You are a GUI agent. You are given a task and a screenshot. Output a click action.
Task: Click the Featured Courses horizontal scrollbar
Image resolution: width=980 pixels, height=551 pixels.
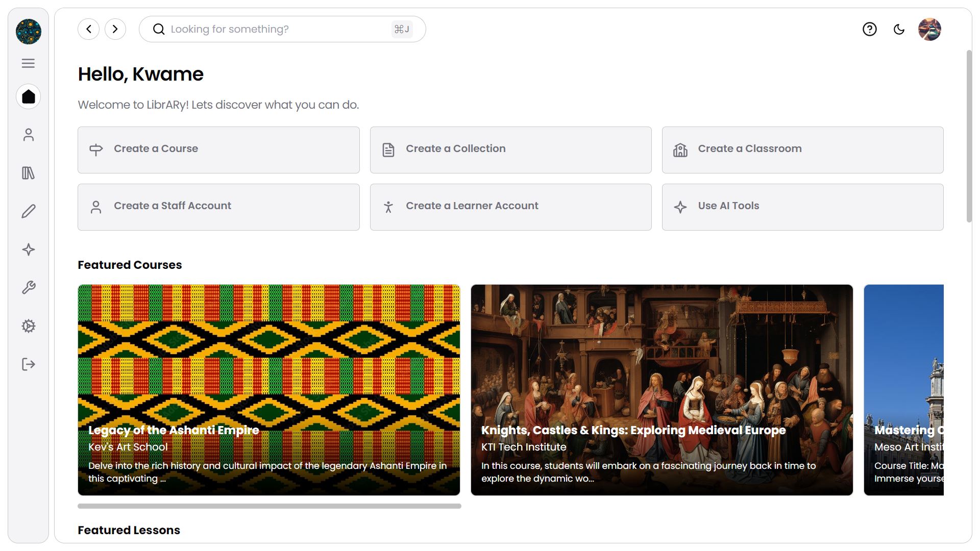[269, 506]
